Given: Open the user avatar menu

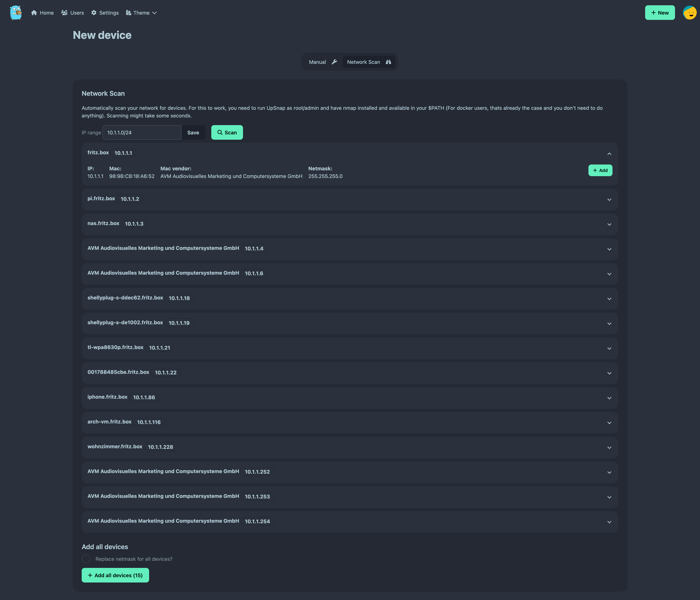Looking at the screenshot, I should pos(689,13).
